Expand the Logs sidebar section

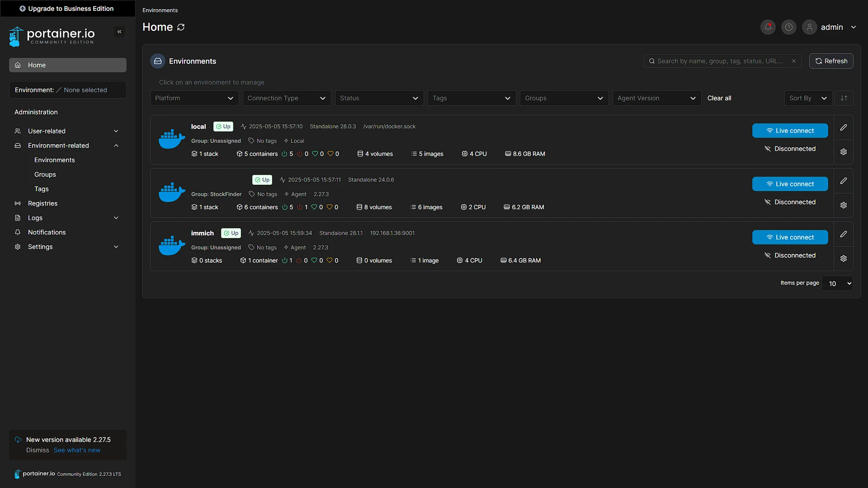(67, 218)
